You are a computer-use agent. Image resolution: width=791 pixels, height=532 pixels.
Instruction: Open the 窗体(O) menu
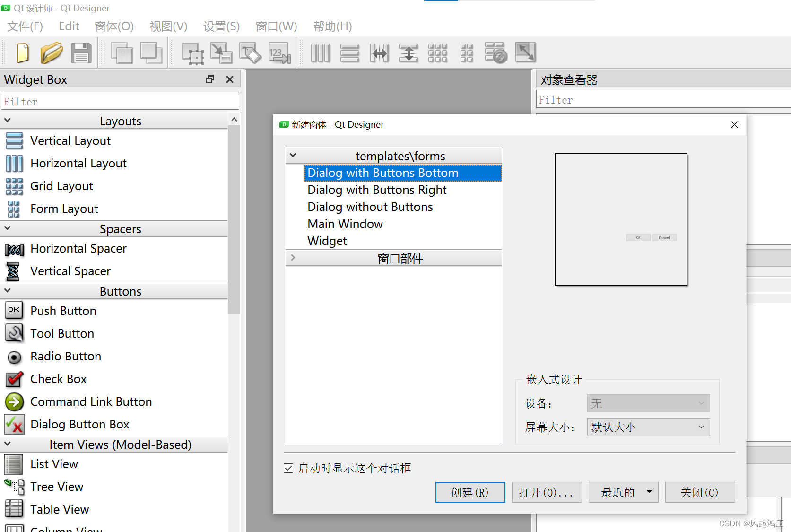click(114, 26)
